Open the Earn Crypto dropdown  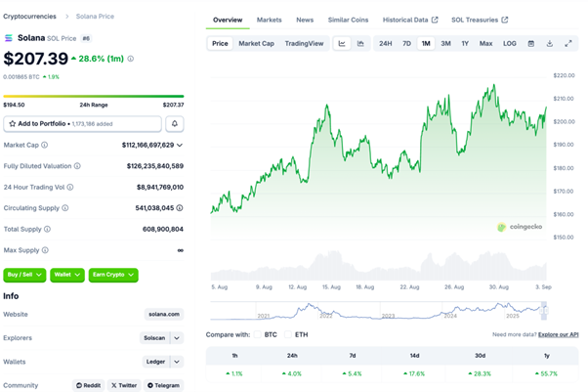click(113, 275)
